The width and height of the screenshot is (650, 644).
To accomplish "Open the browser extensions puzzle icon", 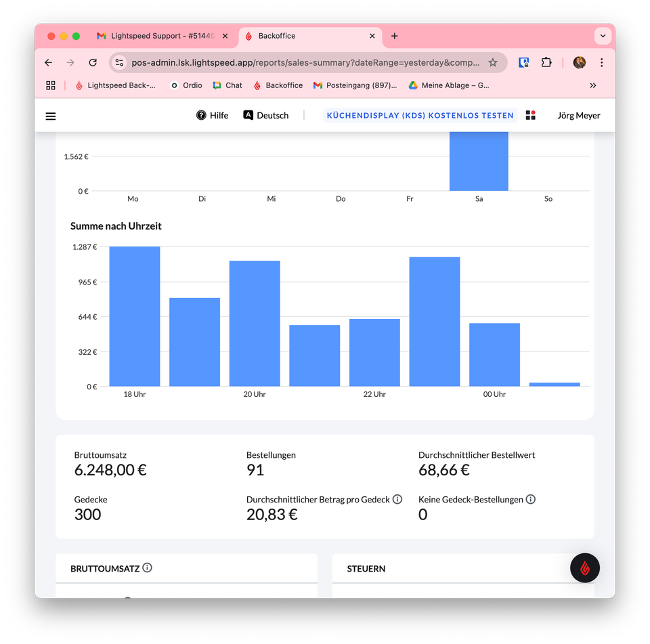I will coord(546,62).
